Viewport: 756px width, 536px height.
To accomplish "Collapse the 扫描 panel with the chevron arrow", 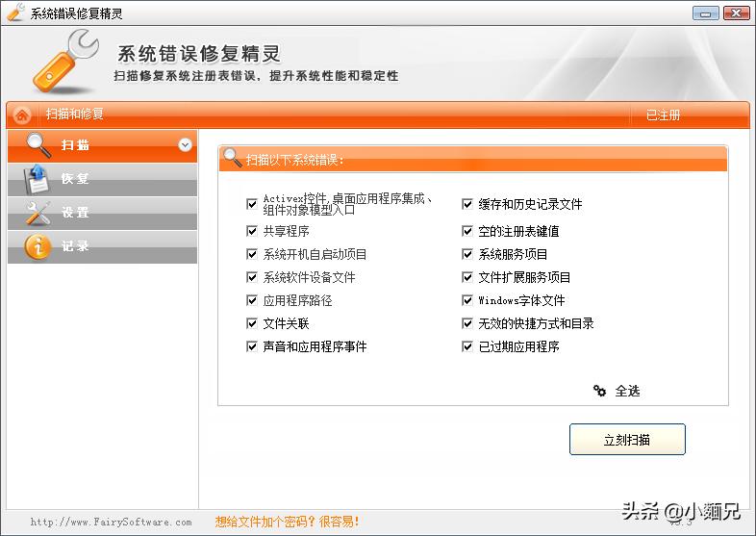I will 185,144.
